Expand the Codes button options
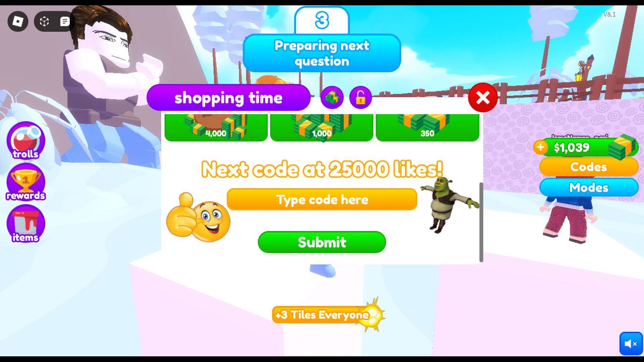The image size is (644, 362). coord(588,167)
